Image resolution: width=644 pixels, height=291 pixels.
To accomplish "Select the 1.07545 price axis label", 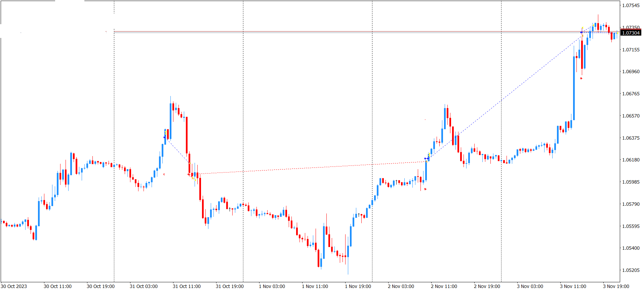I will (x=631, y=5).
